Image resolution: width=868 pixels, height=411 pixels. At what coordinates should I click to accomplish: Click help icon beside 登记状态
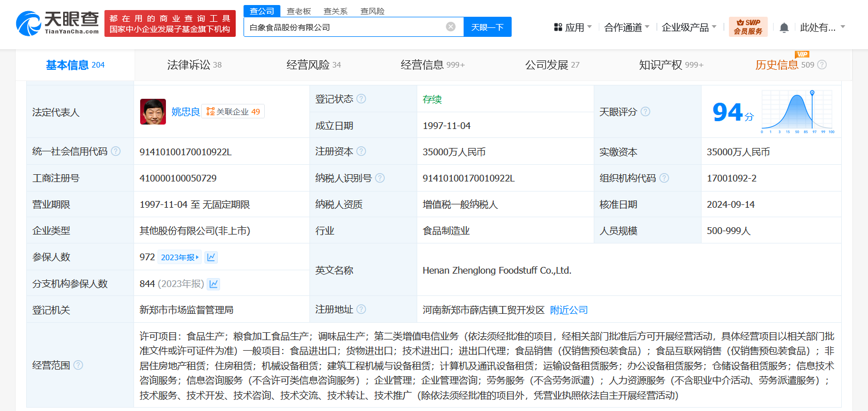tap(361, 99)
